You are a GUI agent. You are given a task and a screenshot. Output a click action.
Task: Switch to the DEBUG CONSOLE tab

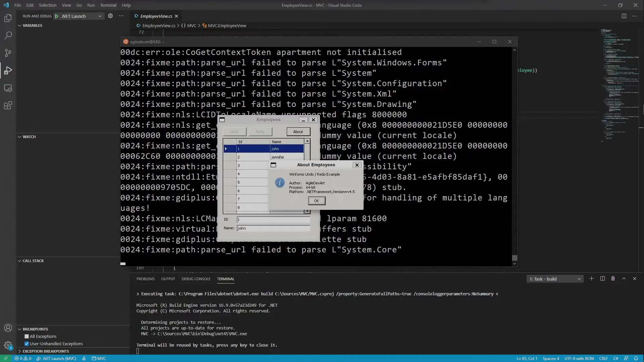pyautogui.click(x=196, y=279)
